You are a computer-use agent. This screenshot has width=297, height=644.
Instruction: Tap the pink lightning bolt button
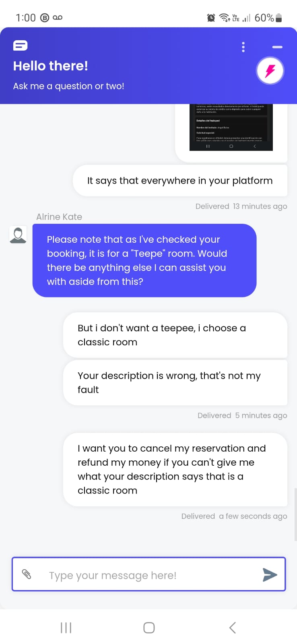point(270,71)
